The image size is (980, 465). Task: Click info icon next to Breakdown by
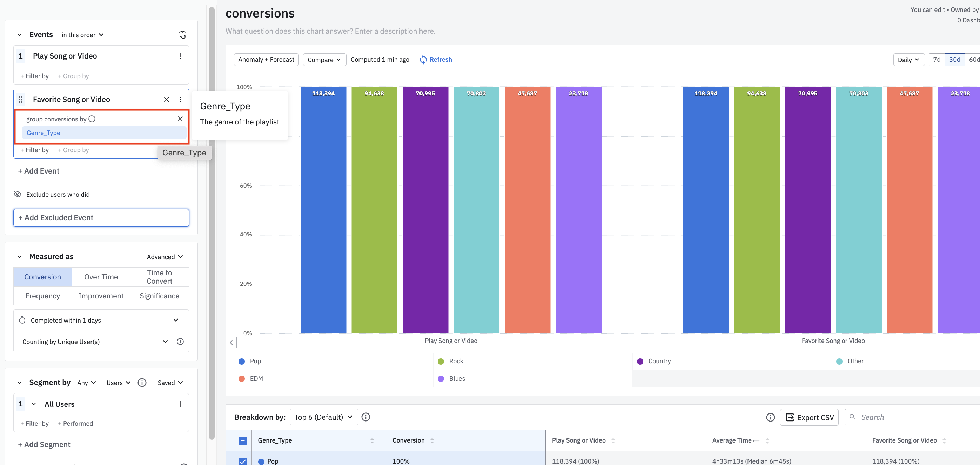click(x=365, y=417)
